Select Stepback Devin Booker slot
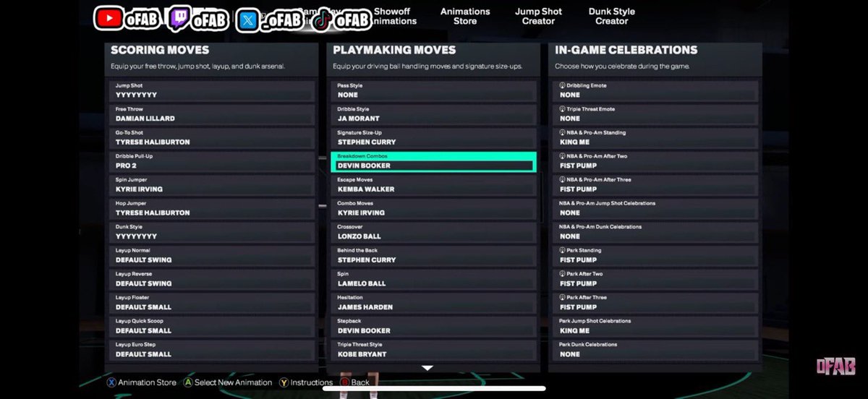Viewport: 868px width, 399px height. [434, 326]
